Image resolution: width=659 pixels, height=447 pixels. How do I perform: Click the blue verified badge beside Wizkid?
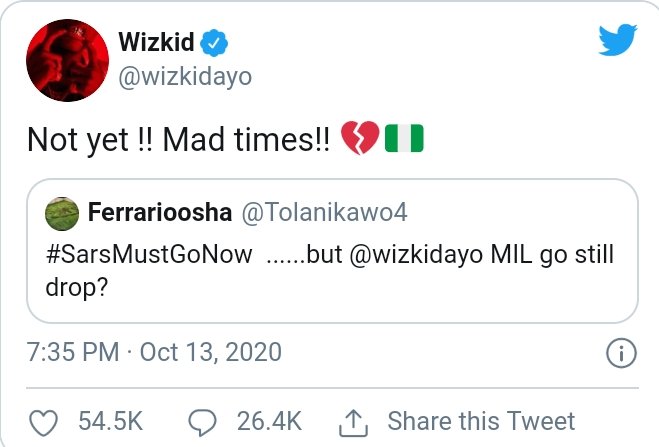(x=215, y=42)
